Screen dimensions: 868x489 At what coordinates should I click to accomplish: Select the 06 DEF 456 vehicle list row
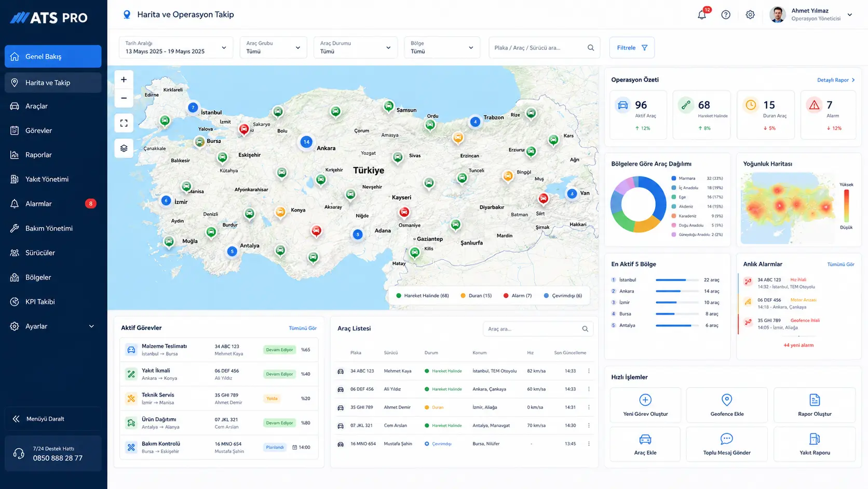click(x=465, y=389)
